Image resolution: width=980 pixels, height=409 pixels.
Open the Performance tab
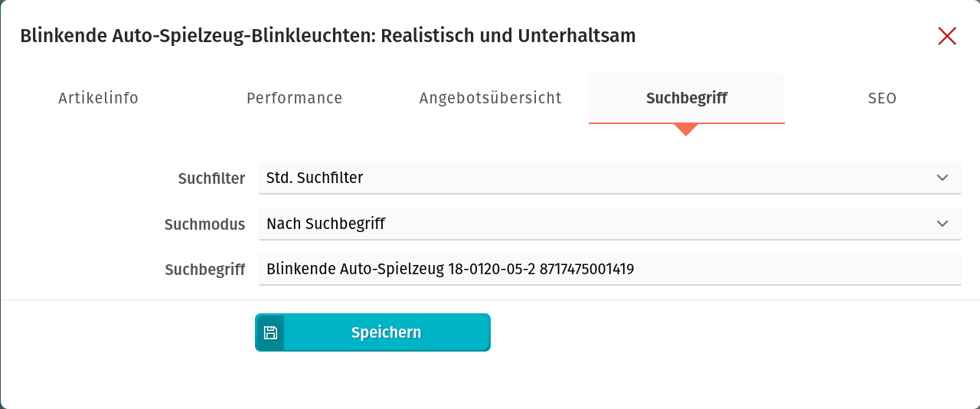[x=294, y=98]
